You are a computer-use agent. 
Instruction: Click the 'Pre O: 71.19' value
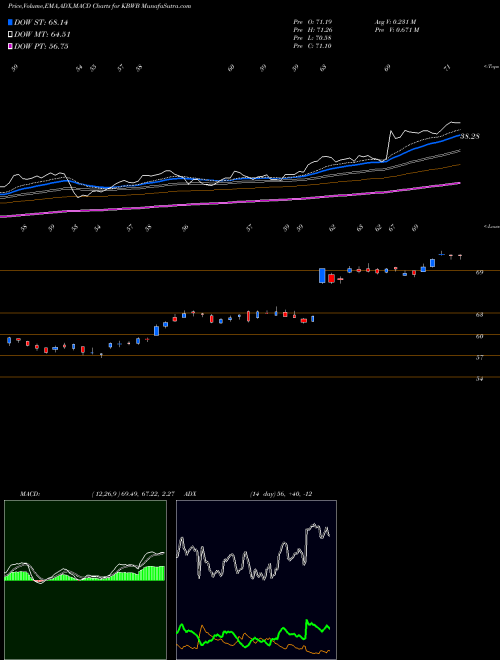(x=313, y=21)
